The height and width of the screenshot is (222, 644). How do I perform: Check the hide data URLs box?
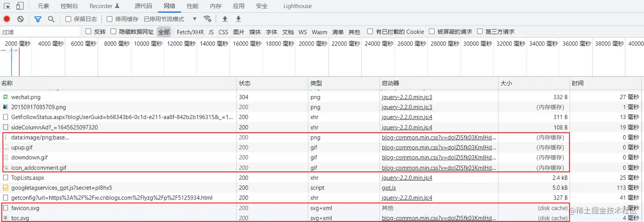(113, 31)
